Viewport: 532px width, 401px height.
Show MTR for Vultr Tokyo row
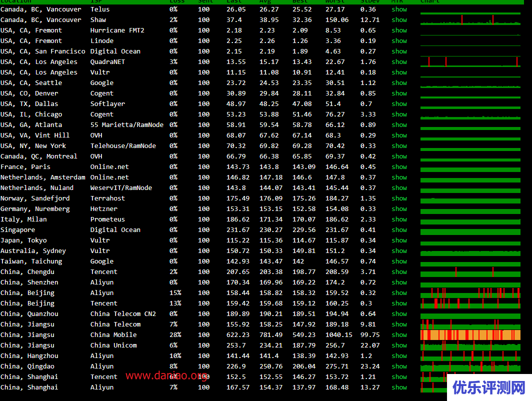[x=399, y=240]
